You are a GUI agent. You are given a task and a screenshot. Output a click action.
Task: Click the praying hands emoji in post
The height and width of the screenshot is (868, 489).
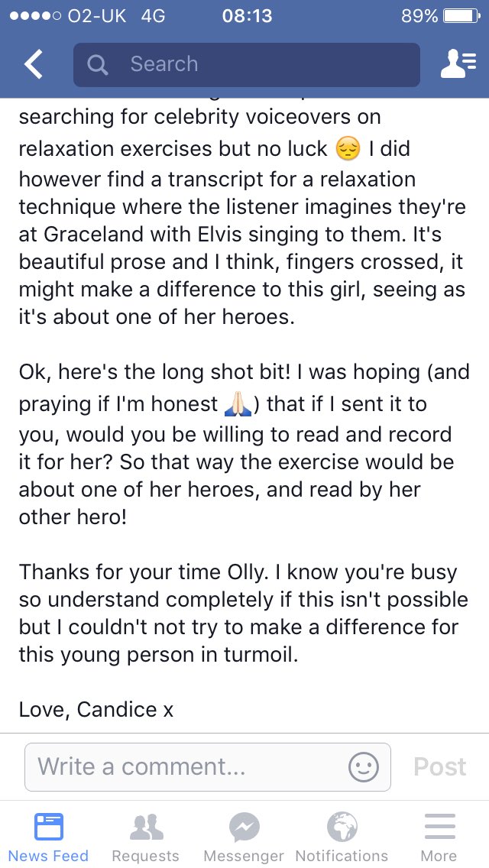point(238,405)
